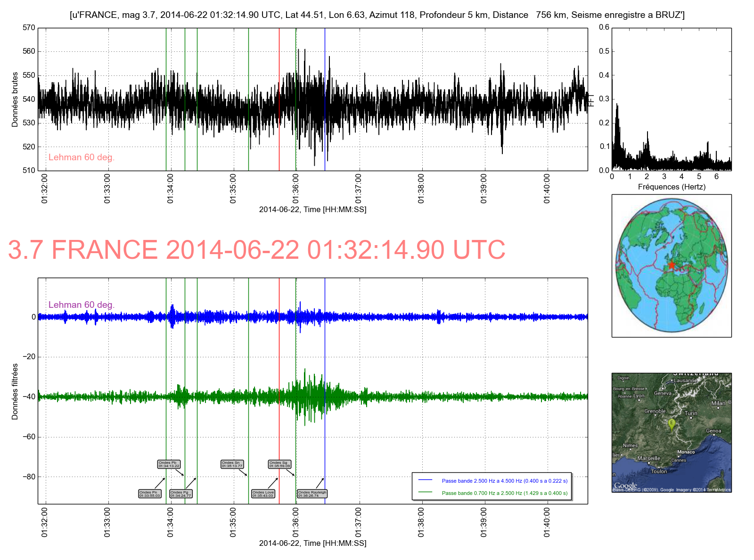
Task: Select the Ondes Pg annotation label
Action: pos(180,494)
